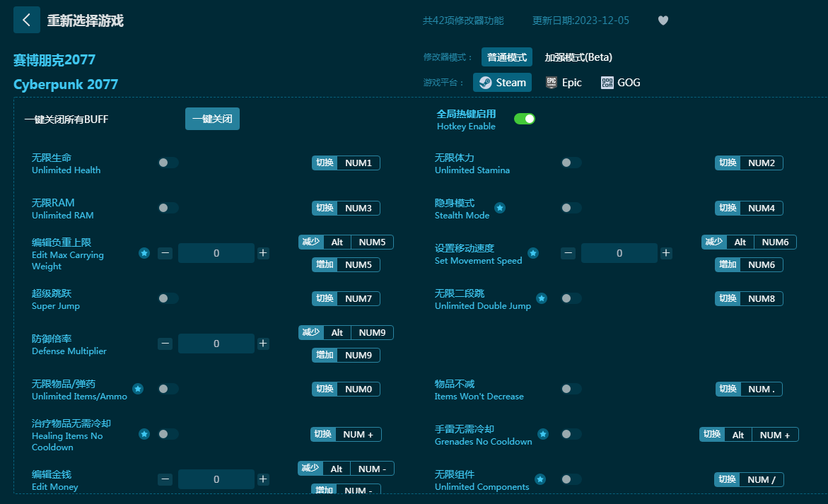
Task: Choose GOG platform tab
Action: coord(621,82)
